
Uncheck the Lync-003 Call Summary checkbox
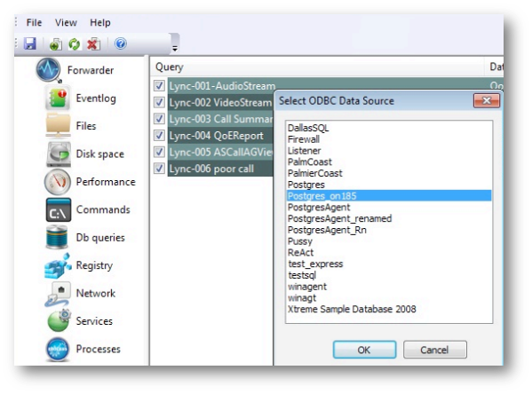159,119
